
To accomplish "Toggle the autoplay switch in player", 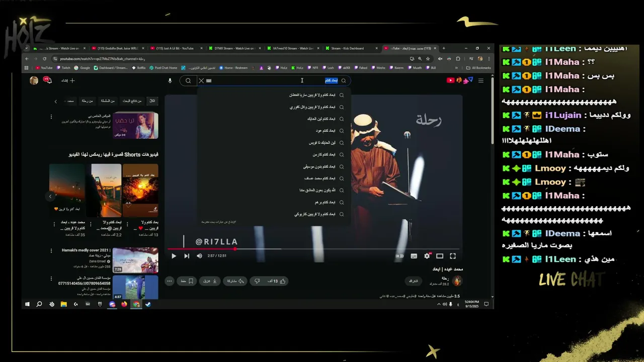I will (399, 256).
